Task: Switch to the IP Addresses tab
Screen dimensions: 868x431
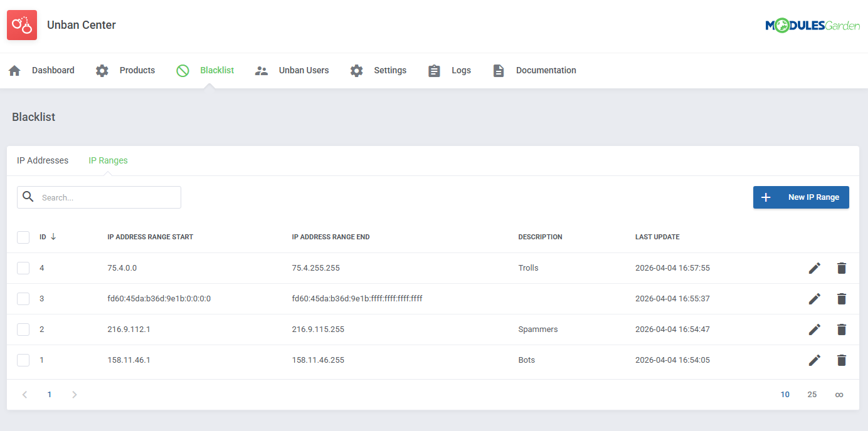Action: pyautogui.click(x=42, y=160)
